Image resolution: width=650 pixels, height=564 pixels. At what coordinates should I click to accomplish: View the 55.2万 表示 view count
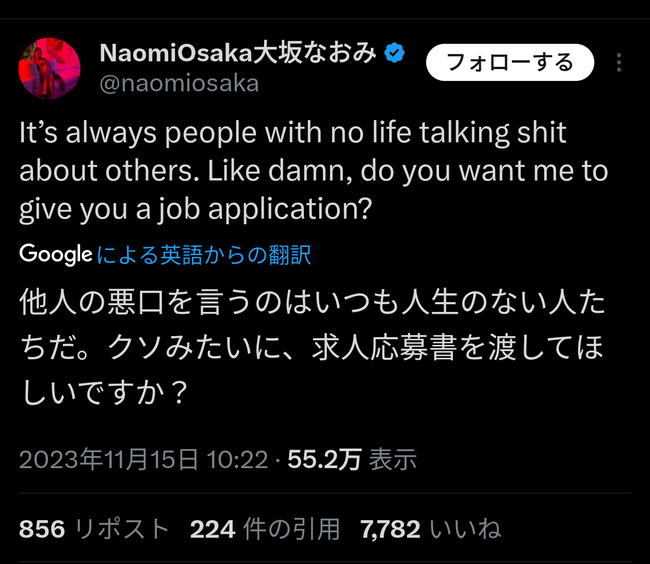pos(352,459)
